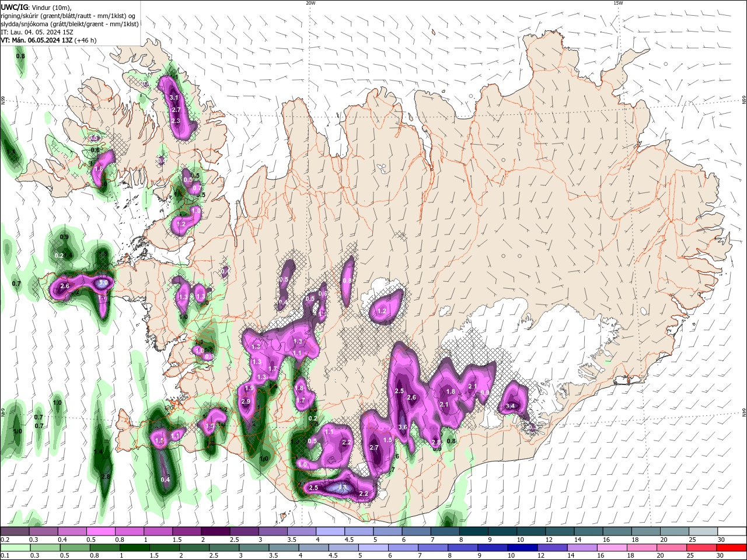Image resolution: width=747 pixels, height=560 pixels.
Task: Click the 1.5–2 purple swatch in the top row
Action: (x=188, y=531)
